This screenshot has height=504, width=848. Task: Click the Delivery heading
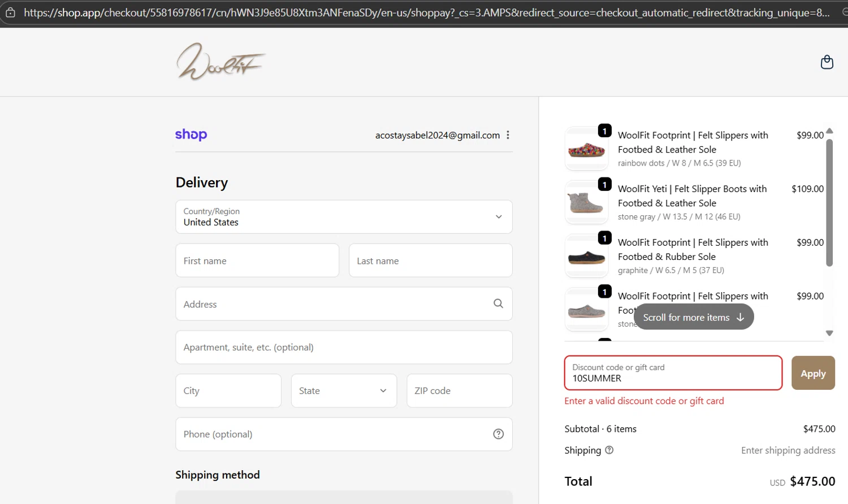click(202, 183)
